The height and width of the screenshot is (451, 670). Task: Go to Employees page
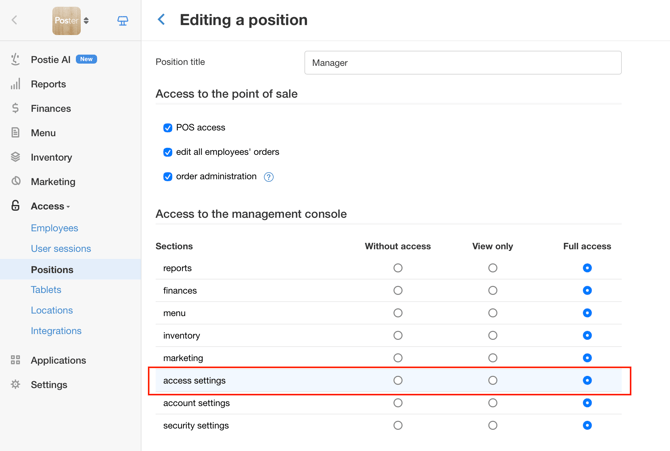pos(54,228)
